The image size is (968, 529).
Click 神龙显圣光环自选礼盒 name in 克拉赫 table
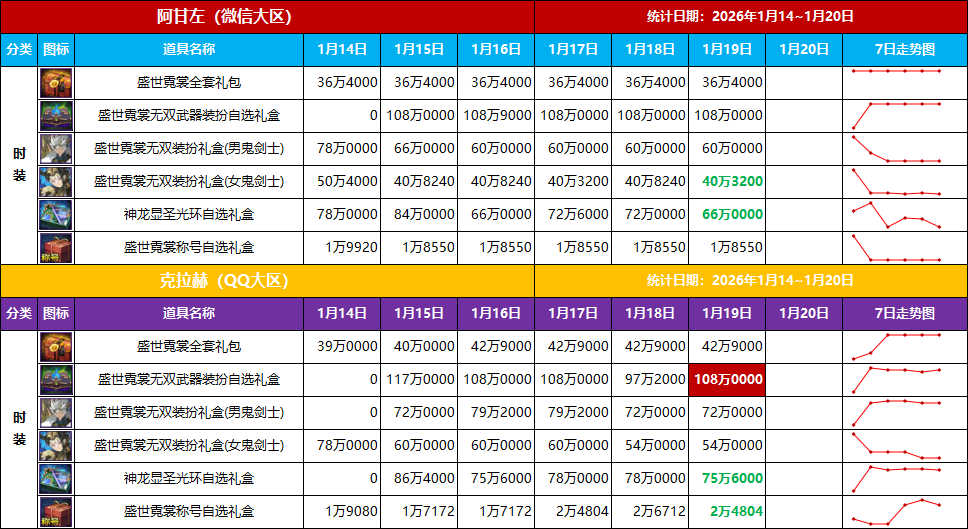point(189,479)
